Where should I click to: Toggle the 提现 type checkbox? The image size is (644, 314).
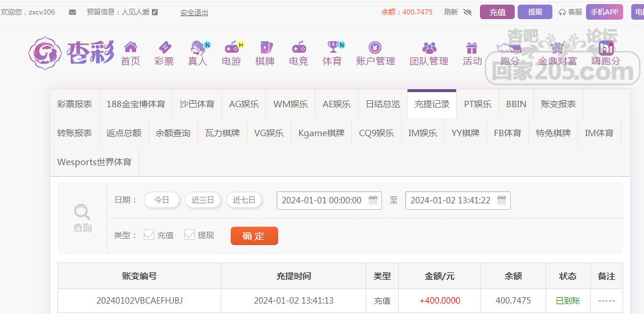(x=190, y=235)
